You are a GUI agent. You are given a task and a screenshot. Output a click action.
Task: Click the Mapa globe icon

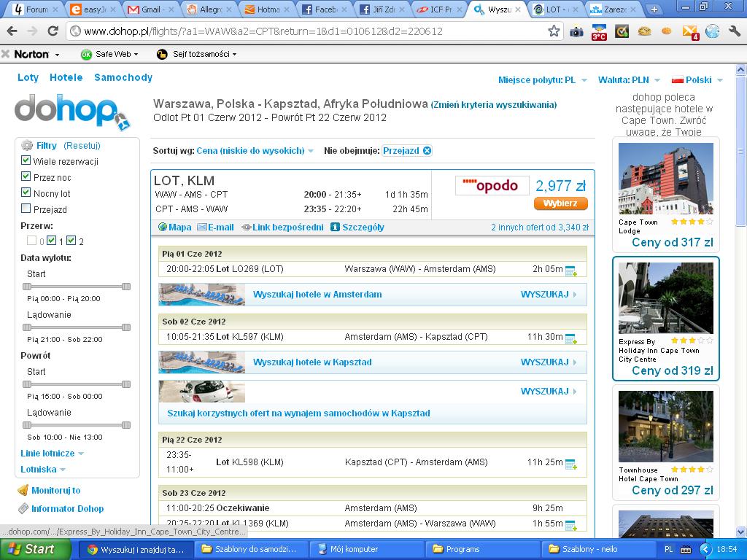163,227
